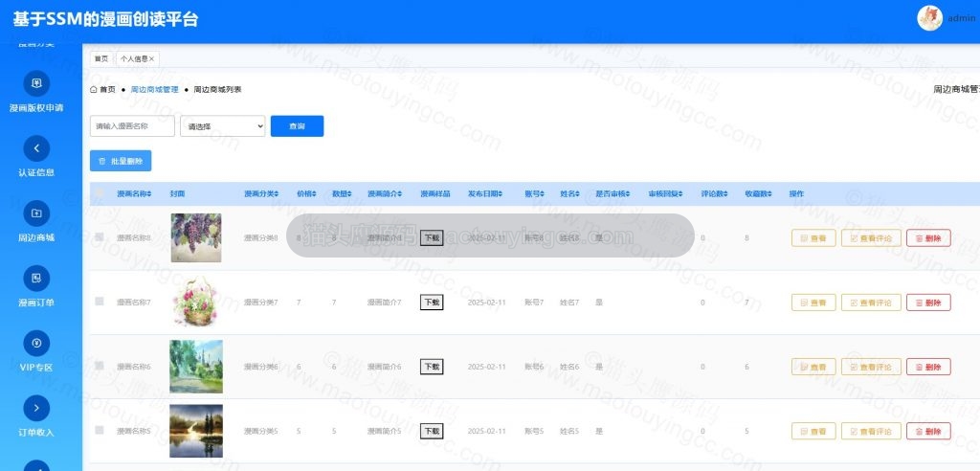980x471 pixels.
Task: Sort by 账号 column
Action: pyautogui.click(x=543, y=194)
